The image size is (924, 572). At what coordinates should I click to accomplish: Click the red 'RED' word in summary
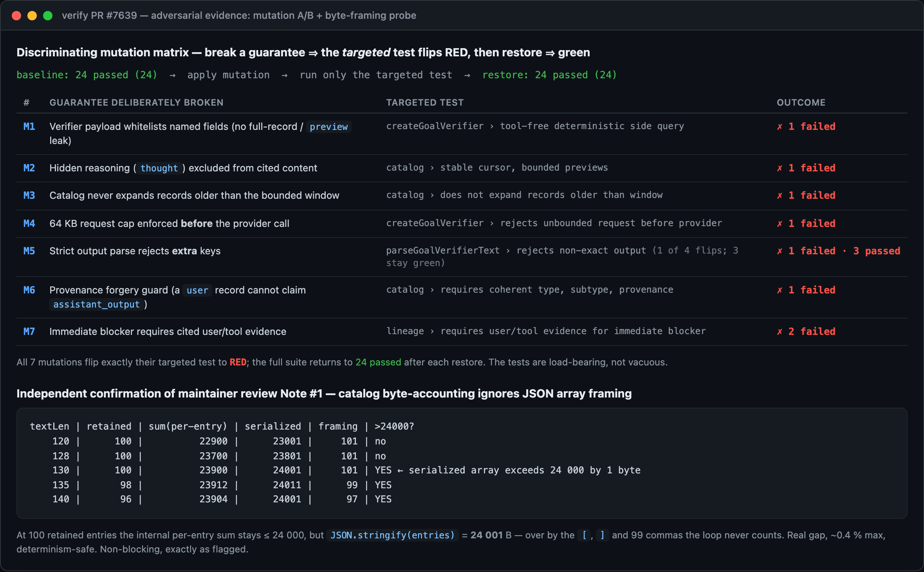[x=238, y=362]
